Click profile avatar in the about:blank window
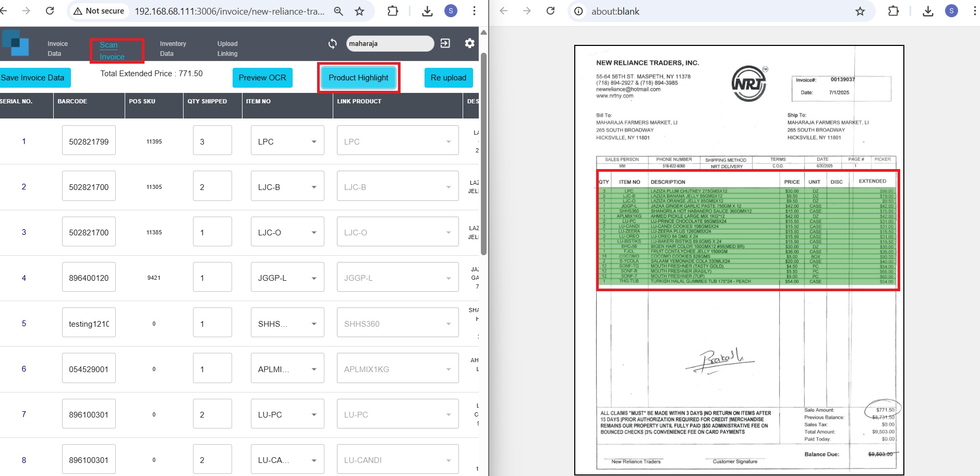Screen dimensions: 980x476 click(x=952, y=11)
